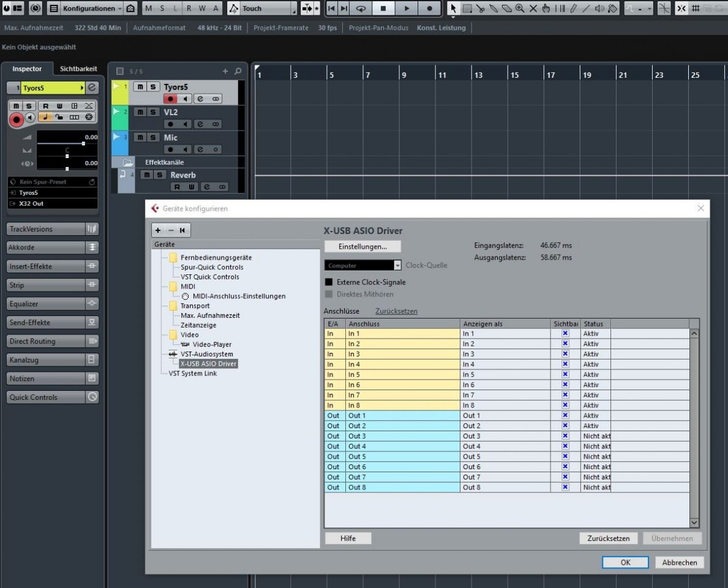
Task: Toggle monitoring speaker icon on VL2 track
Action: pyautogui.click(x=186, y=124)
